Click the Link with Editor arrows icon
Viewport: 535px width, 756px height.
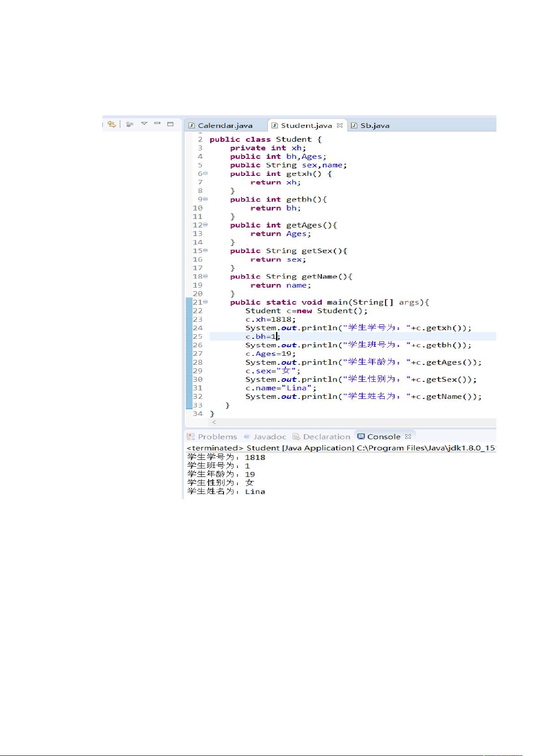tap(112, 124)
